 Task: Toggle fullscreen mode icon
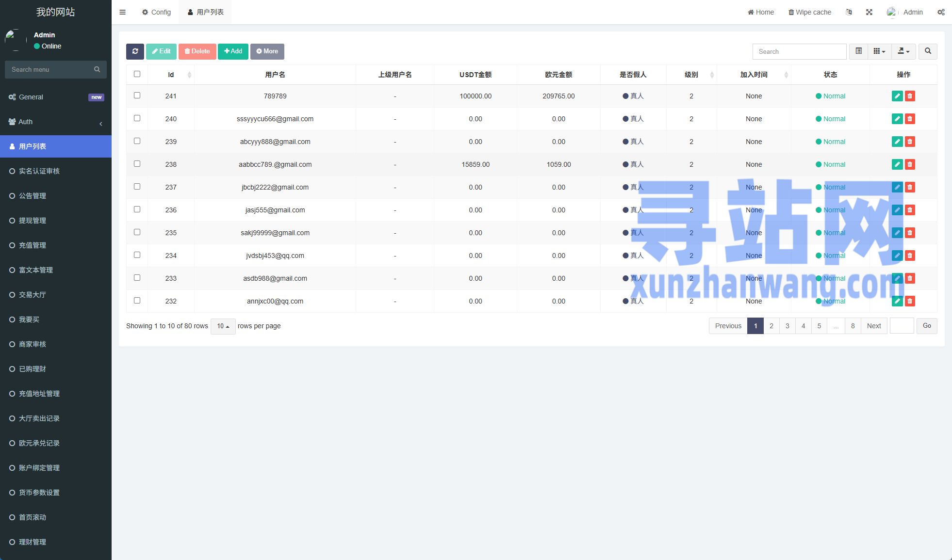(869, 12)
